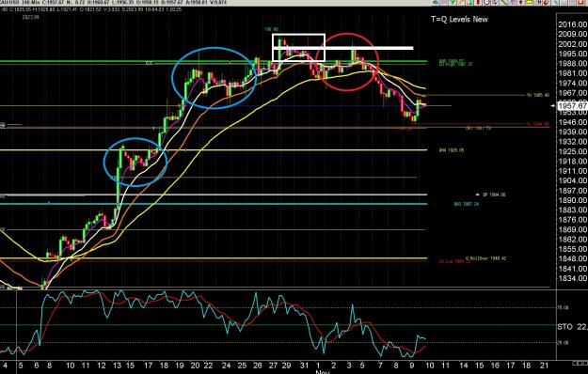Click the 1834.00 price axis label

coord(572,278)
